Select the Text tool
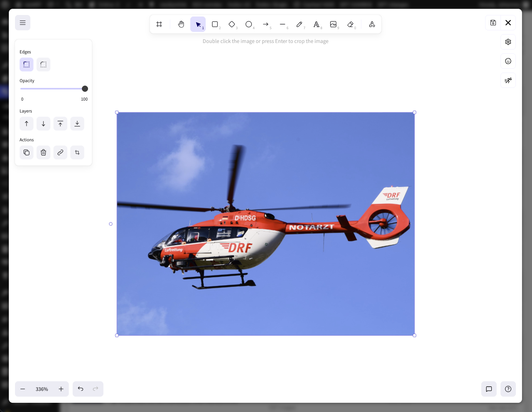The height and width of the screenshot is (412, 532). click(x=316, y=24)
